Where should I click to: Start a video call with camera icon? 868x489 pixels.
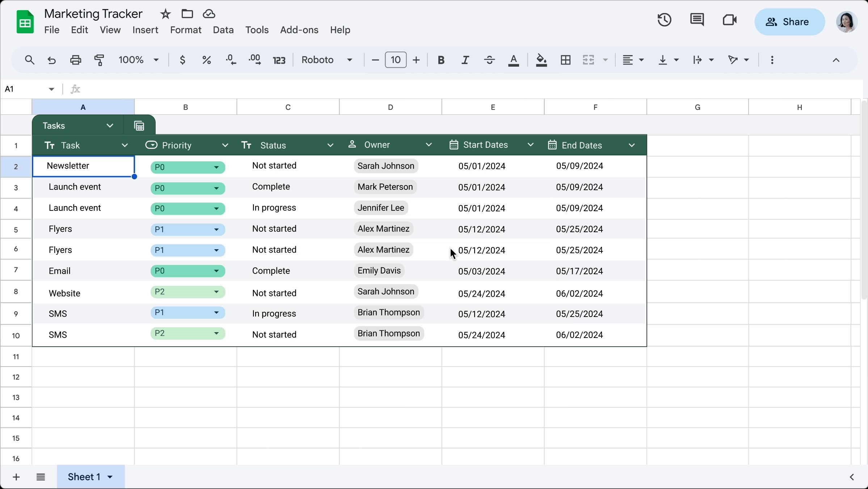pos(730,20)
